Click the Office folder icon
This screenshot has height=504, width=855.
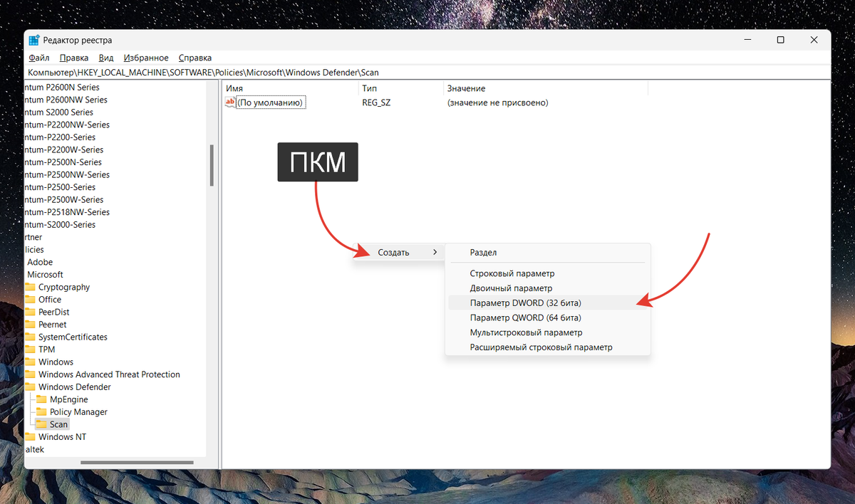click(x=30, y=300)
